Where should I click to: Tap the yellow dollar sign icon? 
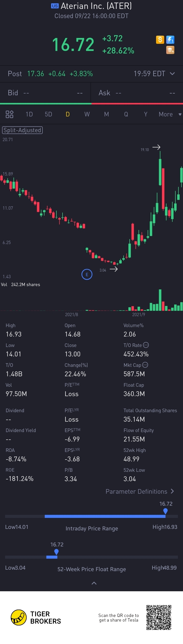[160, 40]
